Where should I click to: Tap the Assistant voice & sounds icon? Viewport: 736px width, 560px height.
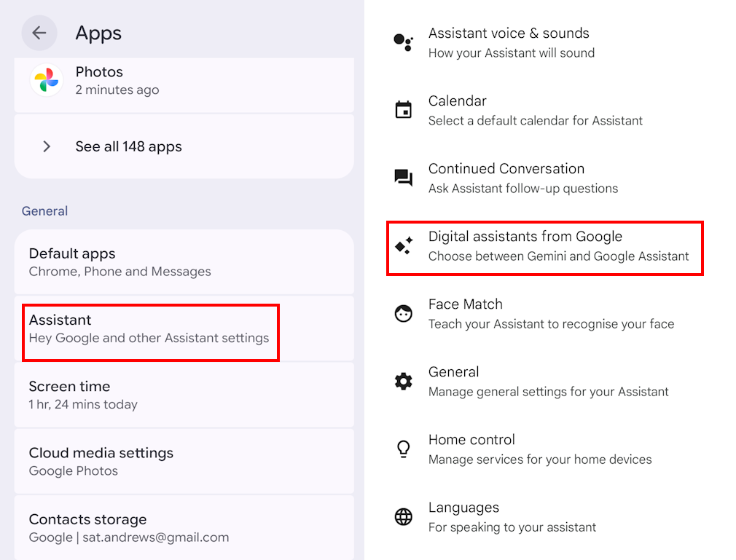[x=403, y=42]
